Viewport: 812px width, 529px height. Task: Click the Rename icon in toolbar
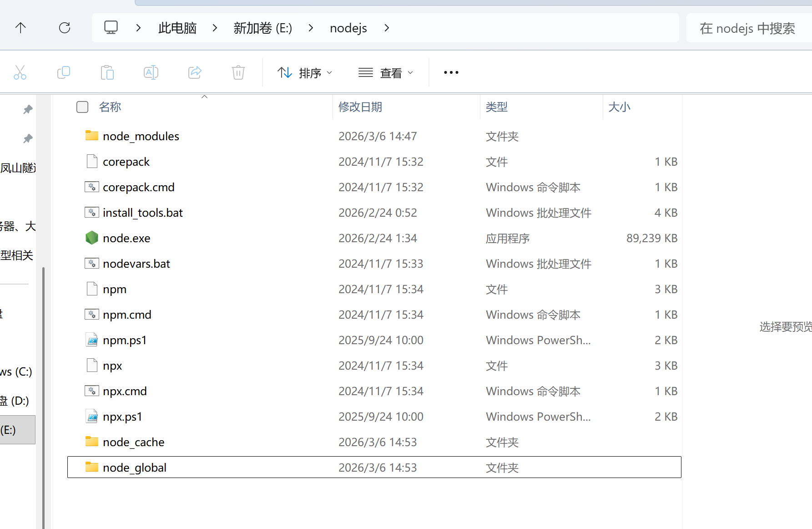point(151,72)
